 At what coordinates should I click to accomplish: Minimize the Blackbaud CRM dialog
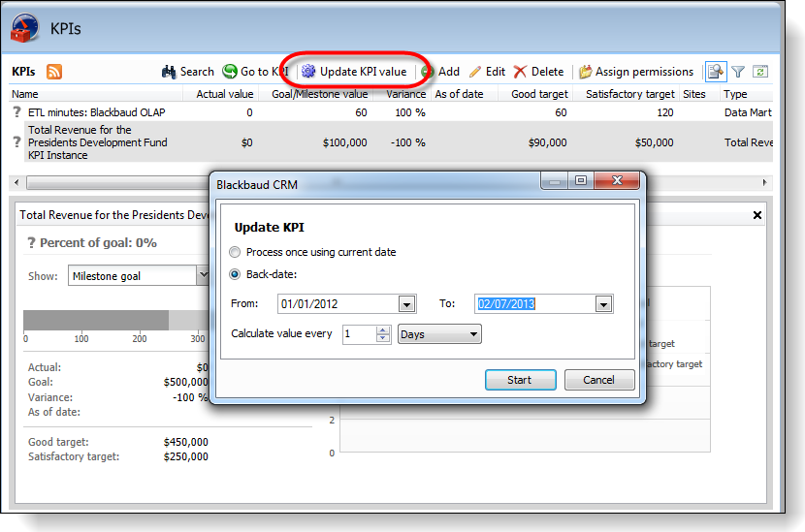click(555, 180)
